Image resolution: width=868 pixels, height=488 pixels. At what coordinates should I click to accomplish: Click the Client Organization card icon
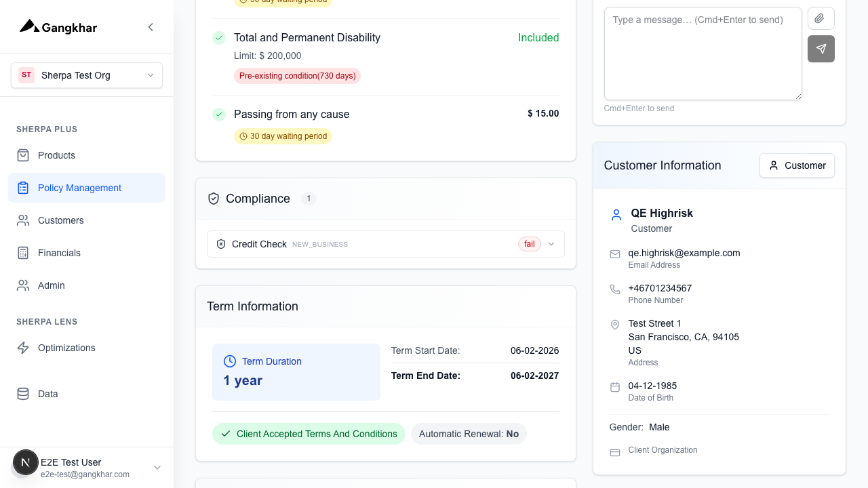click(x=615, y=452)
